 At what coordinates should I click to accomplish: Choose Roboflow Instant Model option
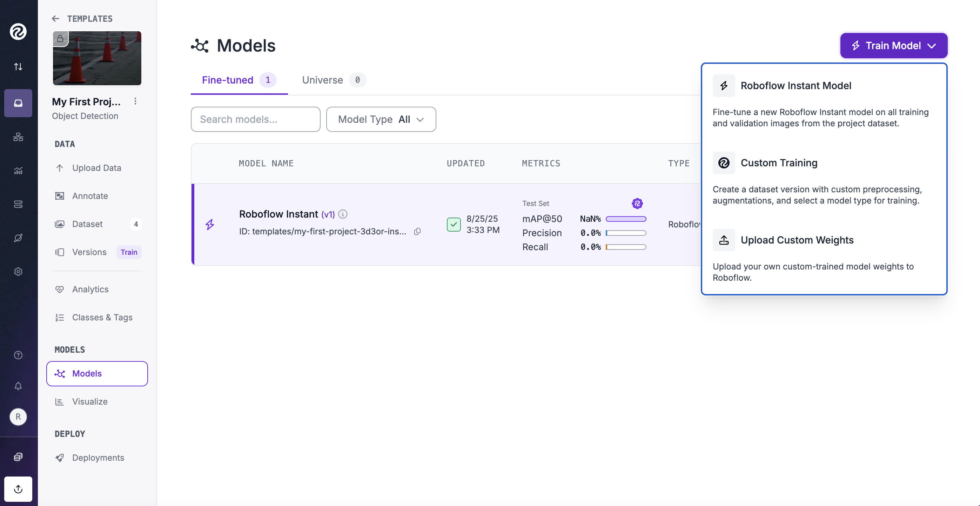[x=796, y=86]
